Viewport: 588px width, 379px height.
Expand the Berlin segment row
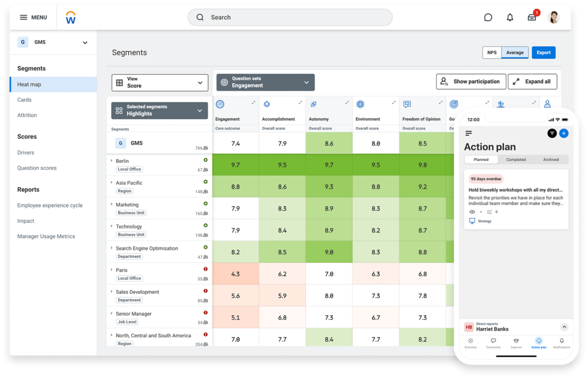(x=111, y=160)
